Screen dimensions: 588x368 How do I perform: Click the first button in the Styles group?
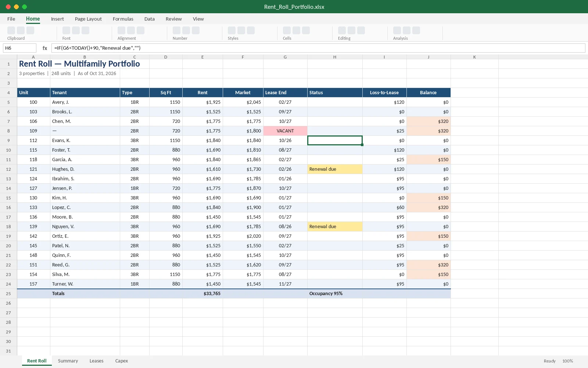coord(232,31)
